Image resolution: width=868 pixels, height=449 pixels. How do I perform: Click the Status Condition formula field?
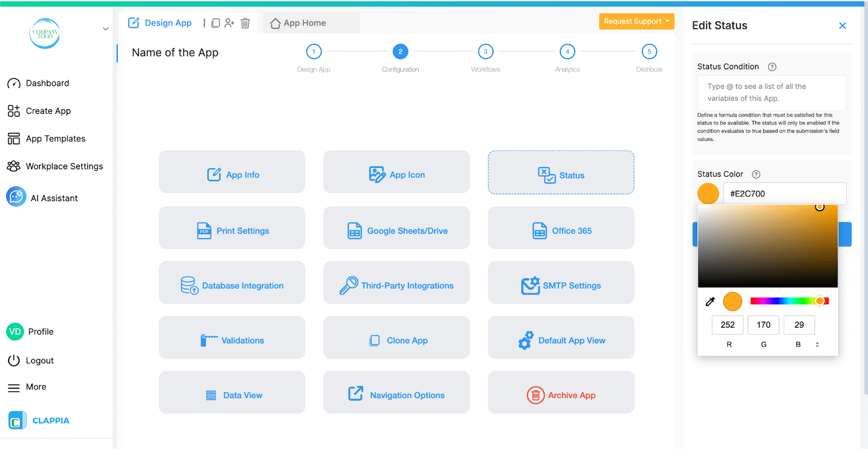(x=772, y=93)
